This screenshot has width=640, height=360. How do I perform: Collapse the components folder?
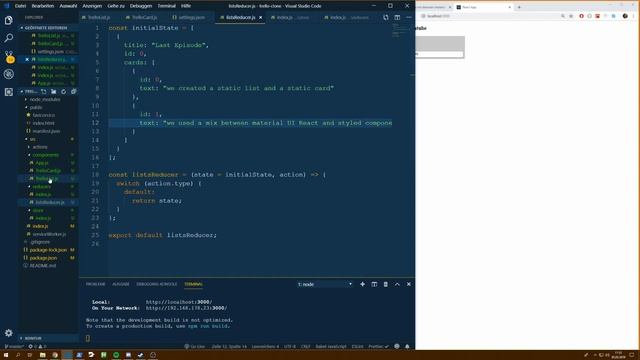pos(45,155)
